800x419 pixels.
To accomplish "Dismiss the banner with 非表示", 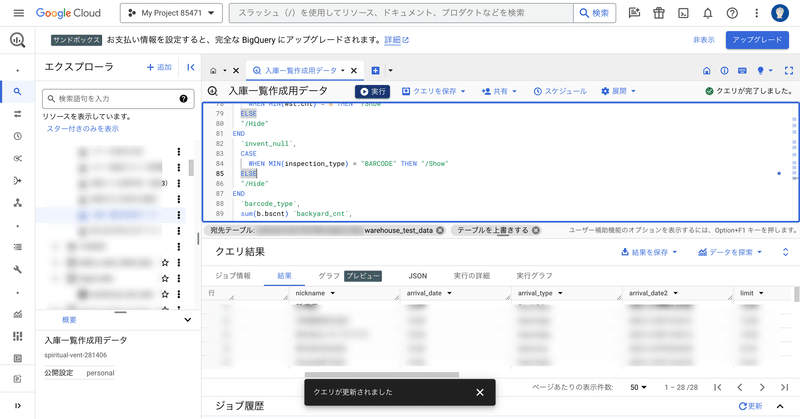I will click(x=704, y=40).
